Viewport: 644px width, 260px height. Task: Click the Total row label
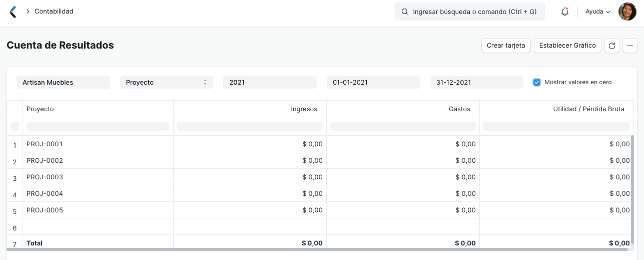[x=35, y=243]
